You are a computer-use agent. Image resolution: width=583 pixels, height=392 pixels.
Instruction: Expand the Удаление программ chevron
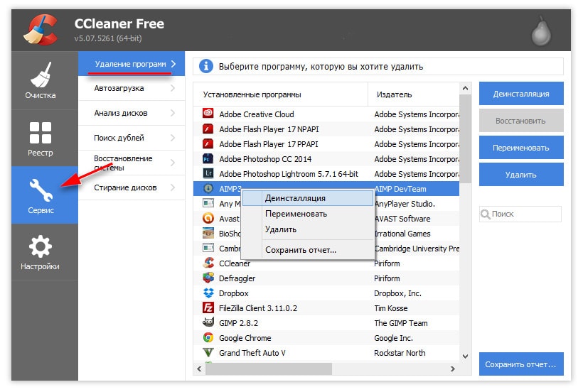click(173, 64)
